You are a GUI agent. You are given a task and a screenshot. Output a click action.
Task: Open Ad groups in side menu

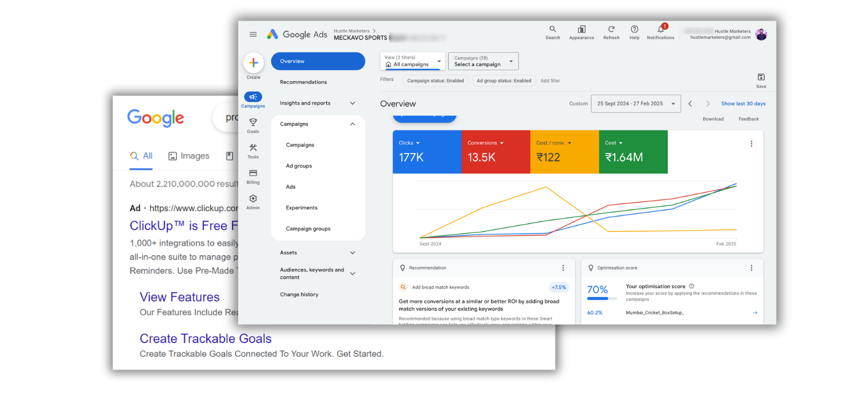coord(299,166)
